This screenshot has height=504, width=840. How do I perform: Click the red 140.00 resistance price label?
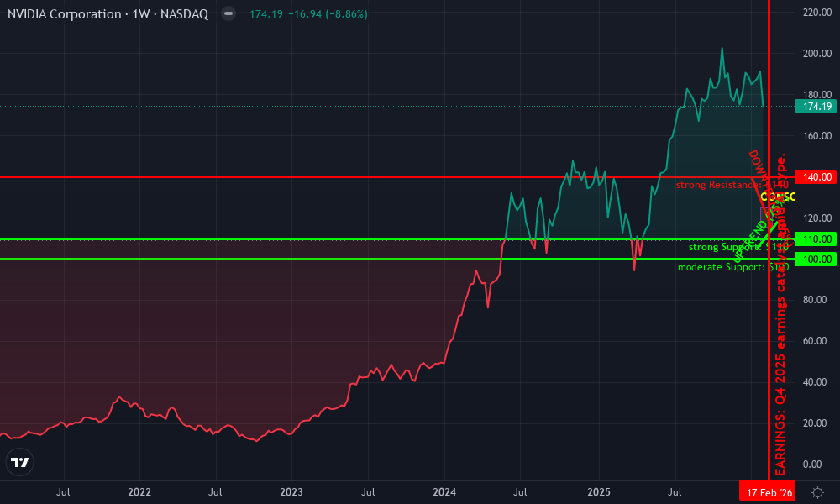coord(816,177)
